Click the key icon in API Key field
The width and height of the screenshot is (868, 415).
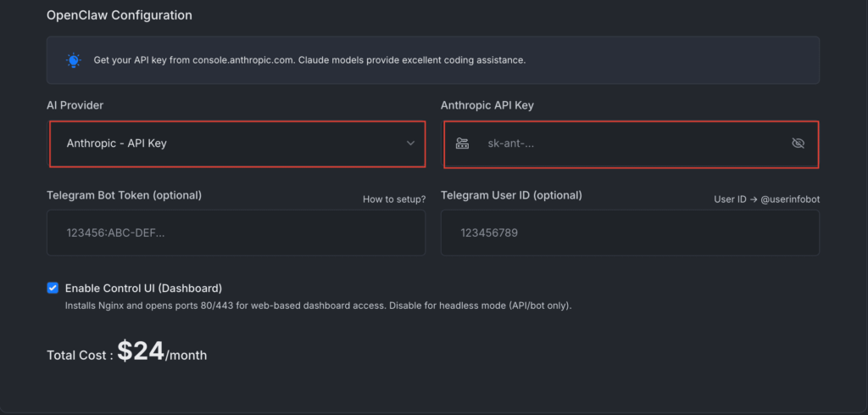[x=462, y=143]
